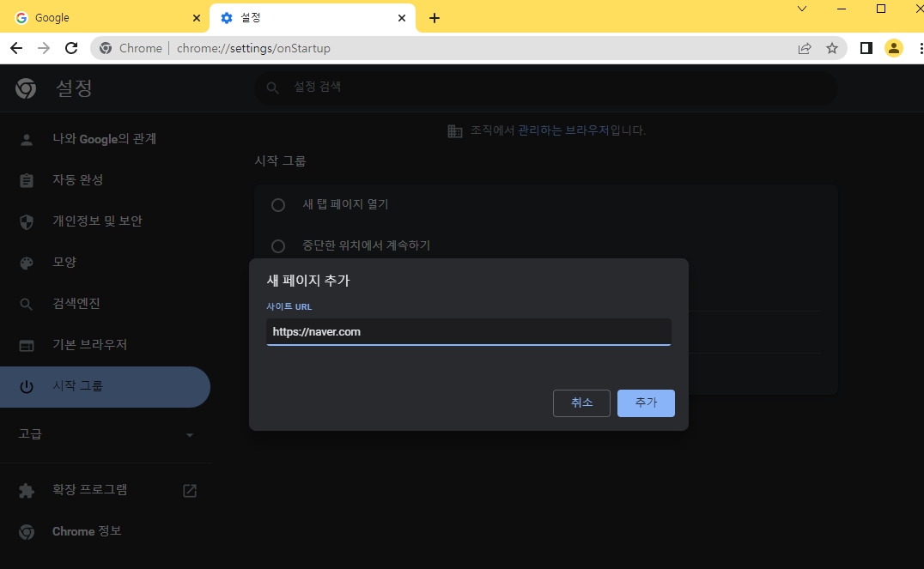Open 확장 프로그램 via puzzle piece icon

pos(26,489)
